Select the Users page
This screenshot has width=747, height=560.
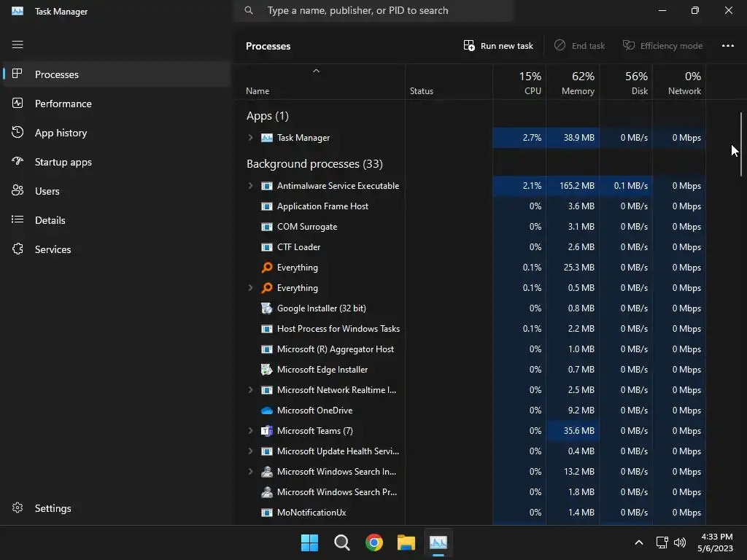pyautogui.click(x=117, y=191)
